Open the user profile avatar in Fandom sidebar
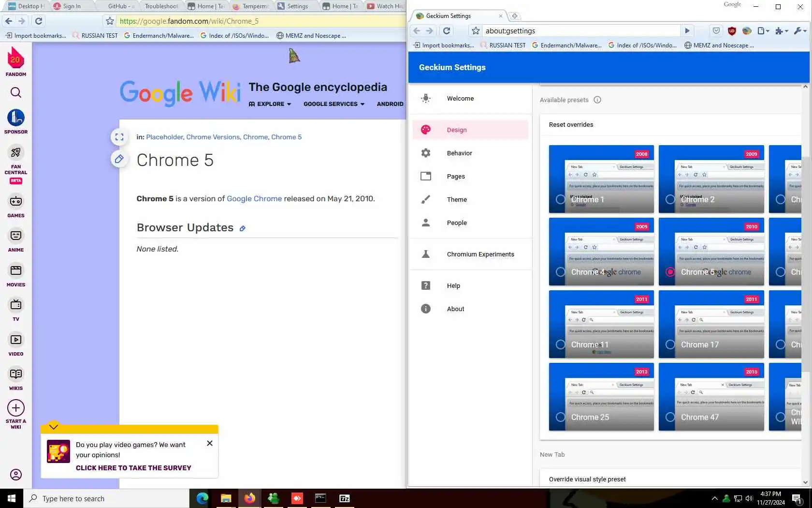 pos(16,475)
